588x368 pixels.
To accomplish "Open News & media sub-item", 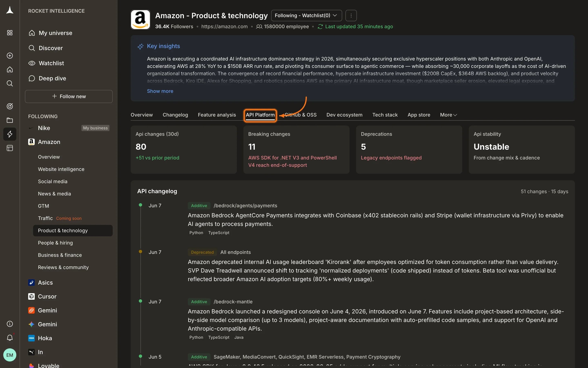I will tap(55, 194).
